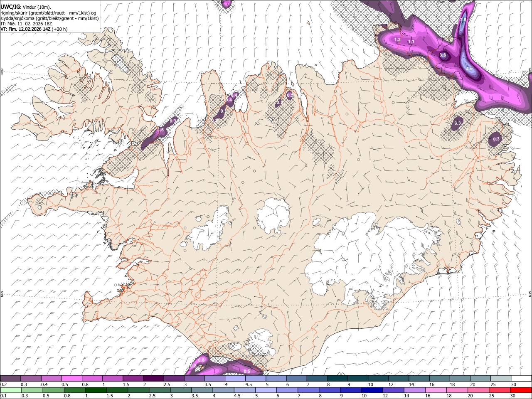532x399 pixels.
Task: Click the bottom-scale periwinkle swatch starting at 6
Action: point(287,390)
